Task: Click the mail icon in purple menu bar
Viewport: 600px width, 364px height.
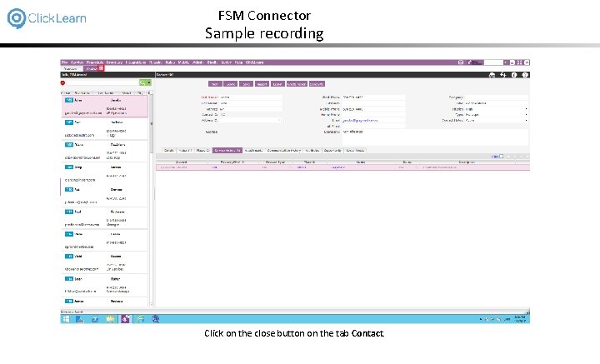Action: coord(461,62)
